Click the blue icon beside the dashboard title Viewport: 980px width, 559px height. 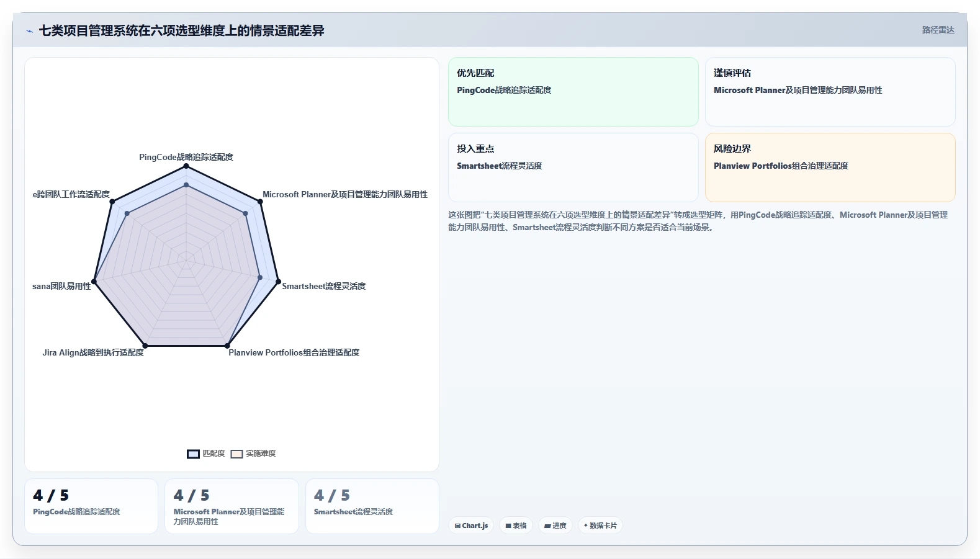coord(29,31)
